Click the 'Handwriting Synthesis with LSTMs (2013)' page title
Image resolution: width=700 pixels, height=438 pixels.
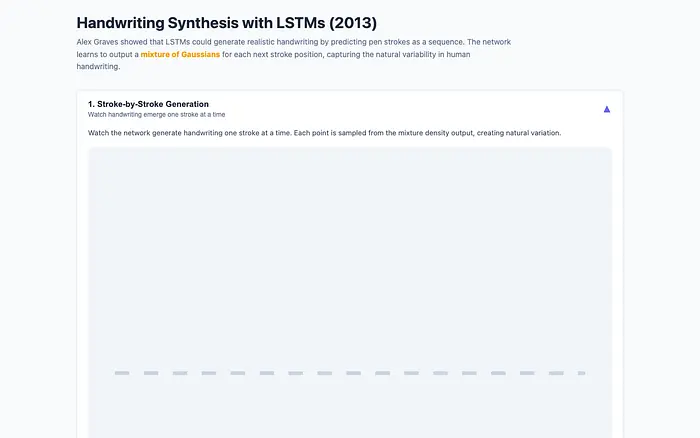(226, 22)
